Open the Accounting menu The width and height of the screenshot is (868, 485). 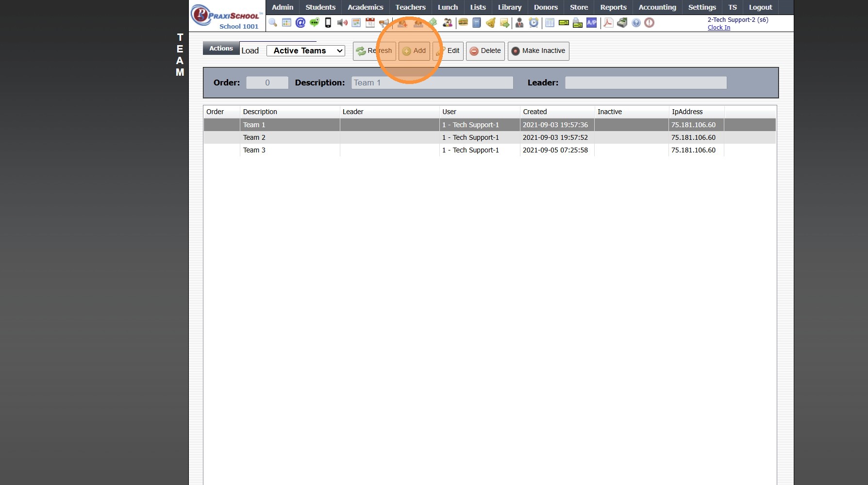(657, 7)
